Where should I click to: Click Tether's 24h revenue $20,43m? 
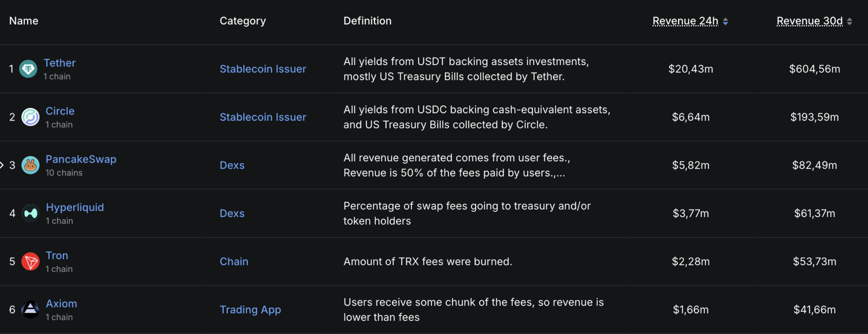click(691, 69)
